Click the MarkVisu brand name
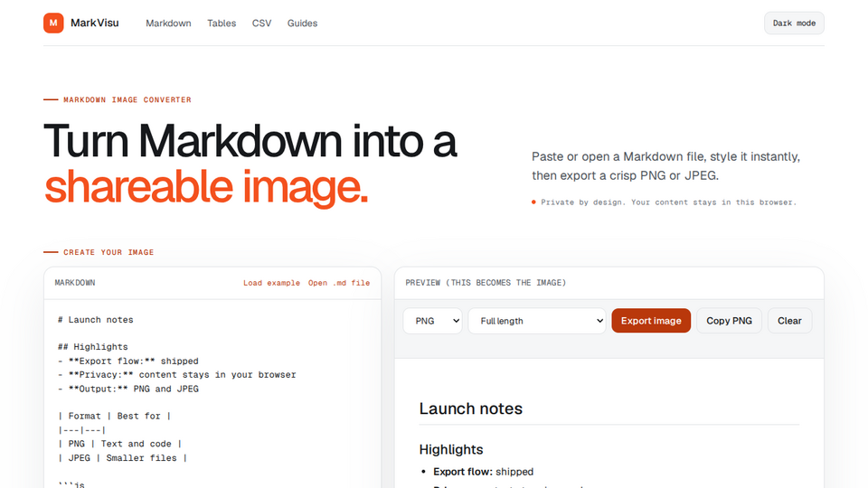This screenshot has height=488, width=868. 95,23
